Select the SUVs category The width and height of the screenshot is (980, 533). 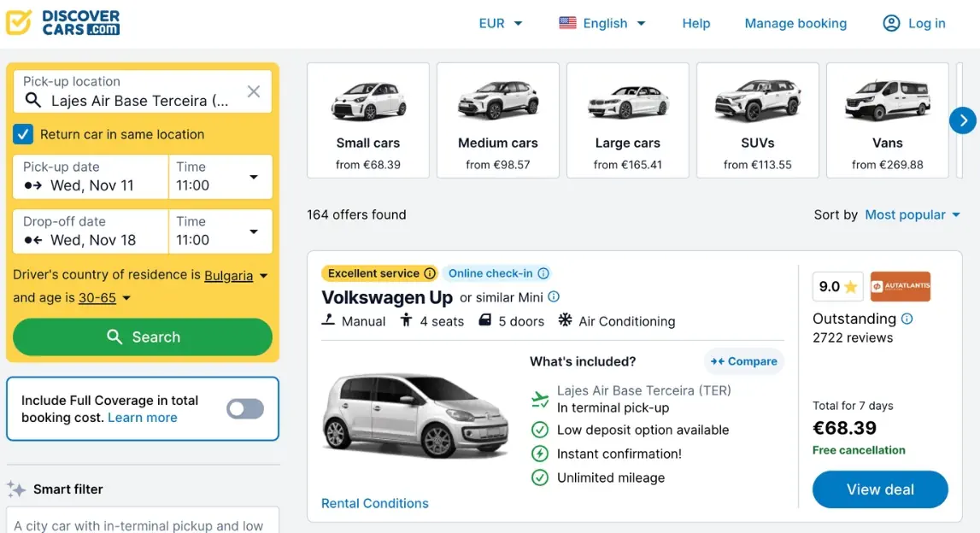coord(758,120)
